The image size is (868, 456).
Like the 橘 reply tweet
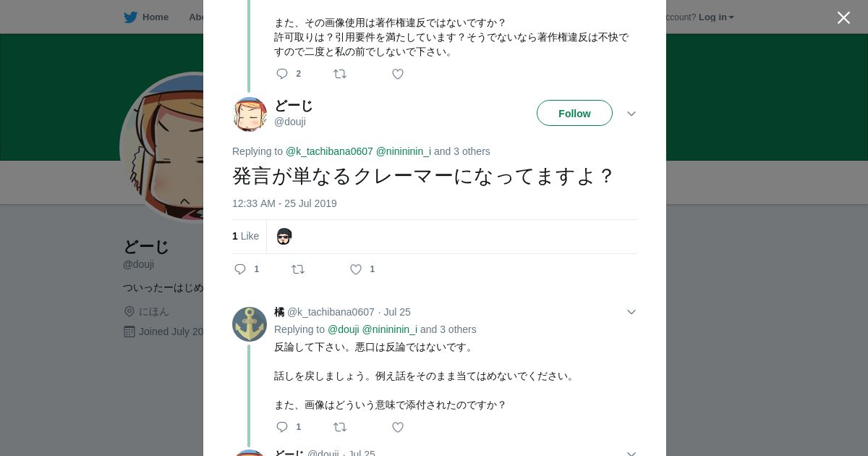point(398,427)
